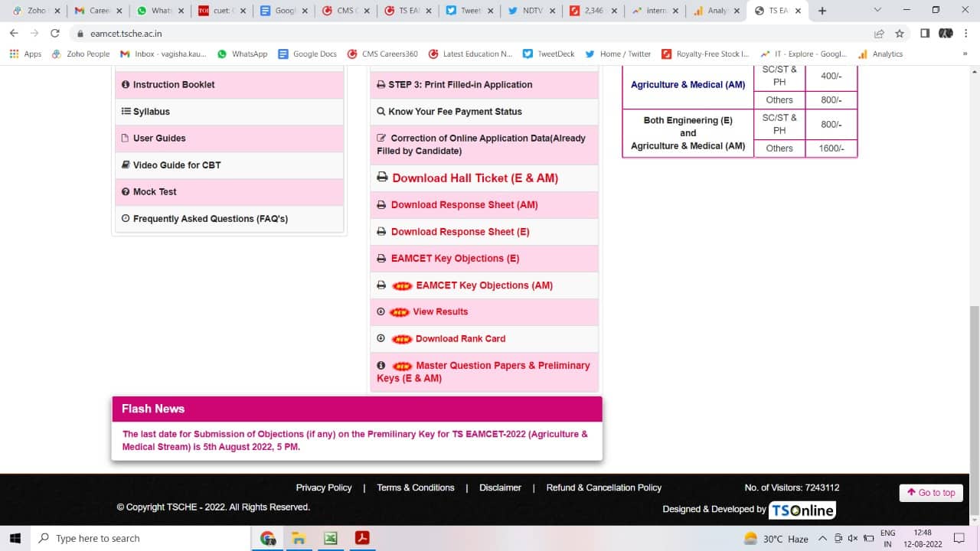Screen dimensions: 980x551
Task: Open Apps shortcut in bookmarks bar
Action: click(x=26, y=54)
